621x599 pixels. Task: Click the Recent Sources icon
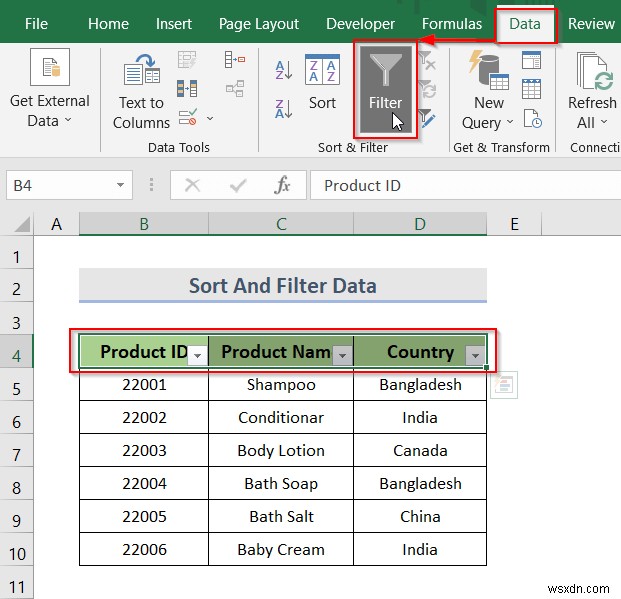(532, 118)
